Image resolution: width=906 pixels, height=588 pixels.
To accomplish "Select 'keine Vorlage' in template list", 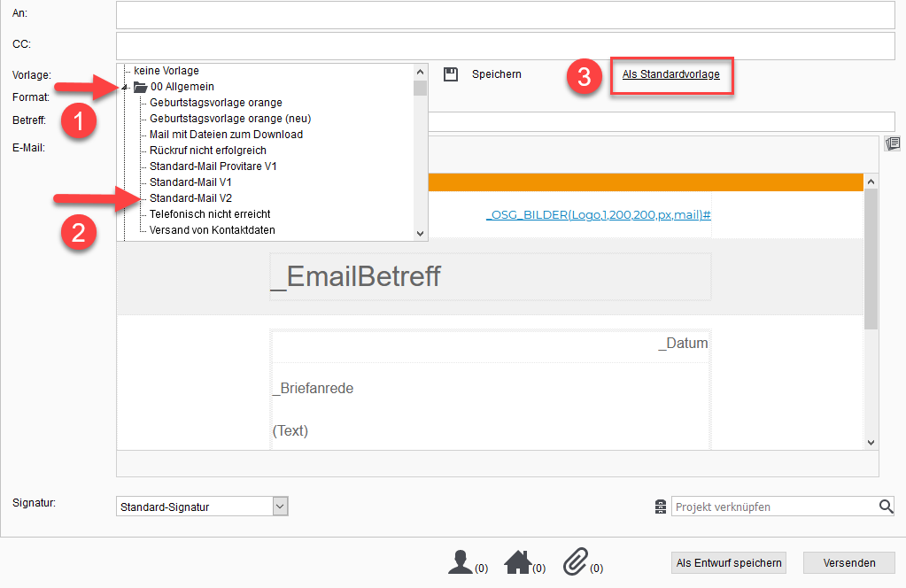I will pos(166,71).
